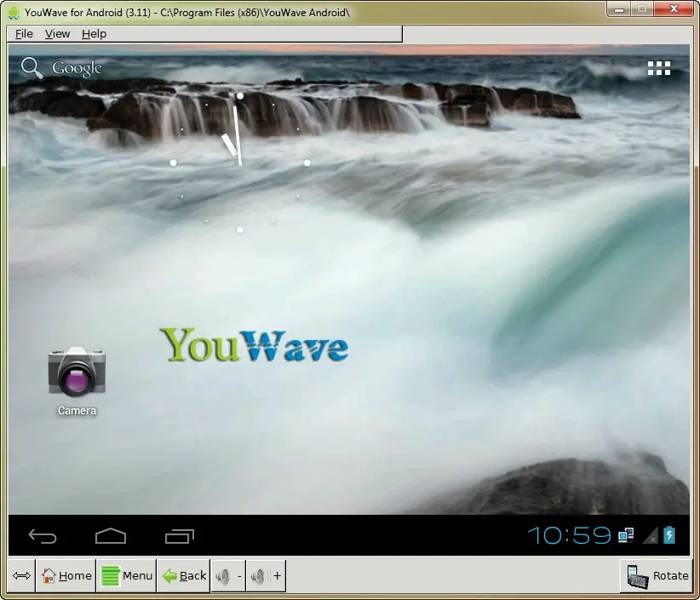This screenshot has width=700, height=600.
Task: Lower volume with speaker minus button
Action: [228, 575]
